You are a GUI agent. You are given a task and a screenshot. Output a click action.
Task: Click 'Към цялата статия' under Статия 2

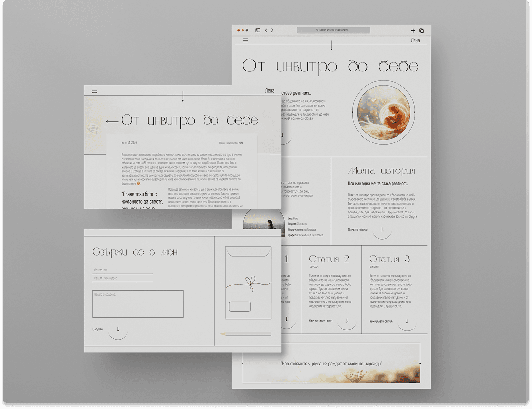pyautogui.click(x=321, y=320)
